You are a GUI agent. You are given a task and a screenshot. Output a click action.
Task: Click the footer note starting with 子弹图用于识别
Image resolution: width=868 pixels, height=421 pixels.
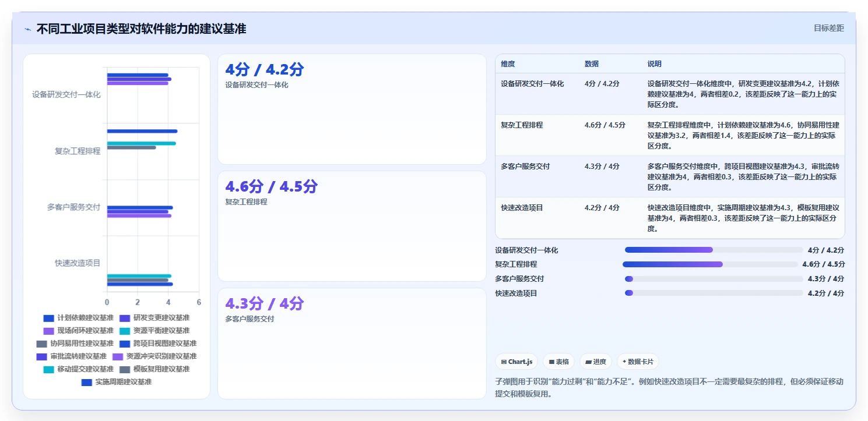point(669,387)
